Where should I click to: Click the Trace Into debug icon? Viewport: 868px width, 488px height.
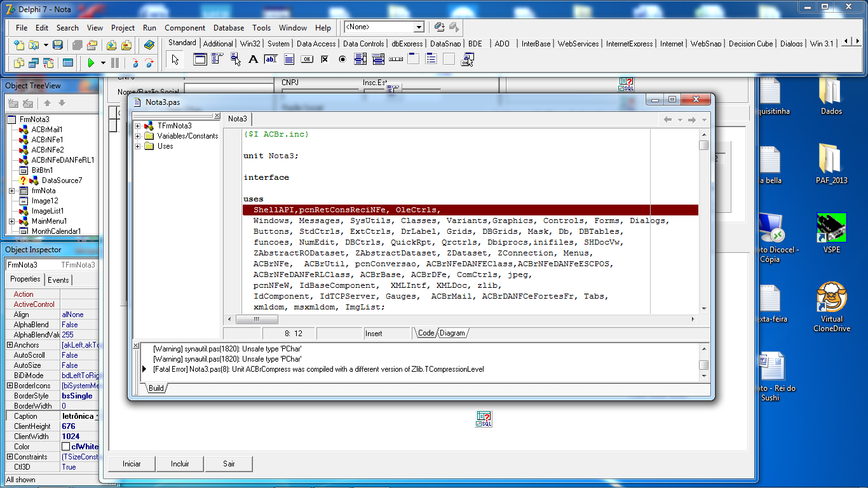(x=135, y=63)
